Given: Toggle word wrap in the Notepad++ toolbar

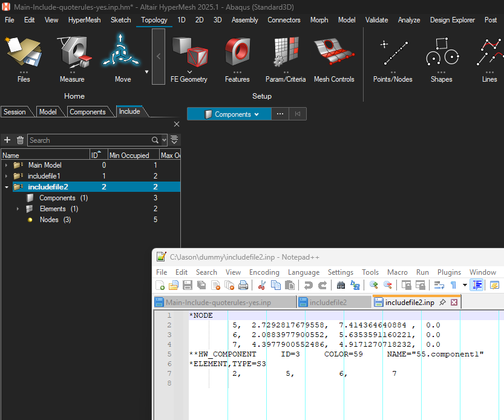Looking at the screenshot, I should 439,285.
